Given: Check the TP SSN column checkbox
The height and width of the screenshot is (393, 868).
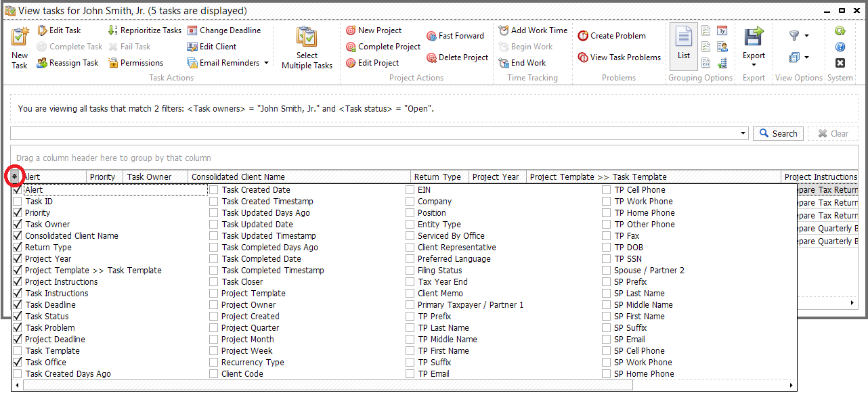Looking at the screenshot, I should click(607, 259).
